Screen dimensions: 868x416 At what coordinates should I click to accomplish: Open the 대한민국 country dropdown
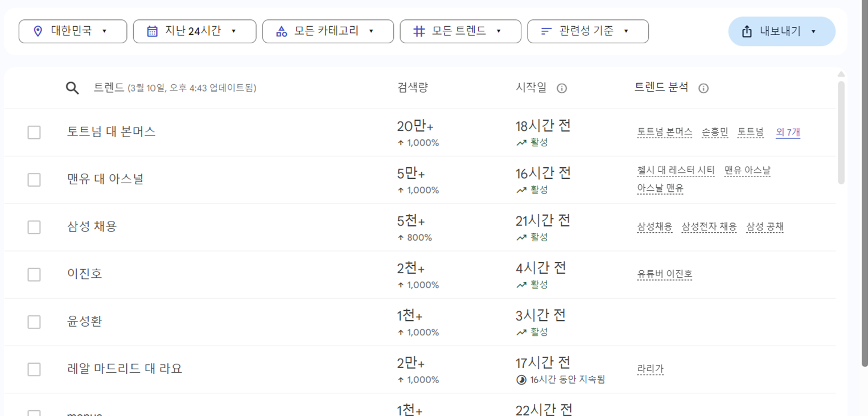coord(73,31)
